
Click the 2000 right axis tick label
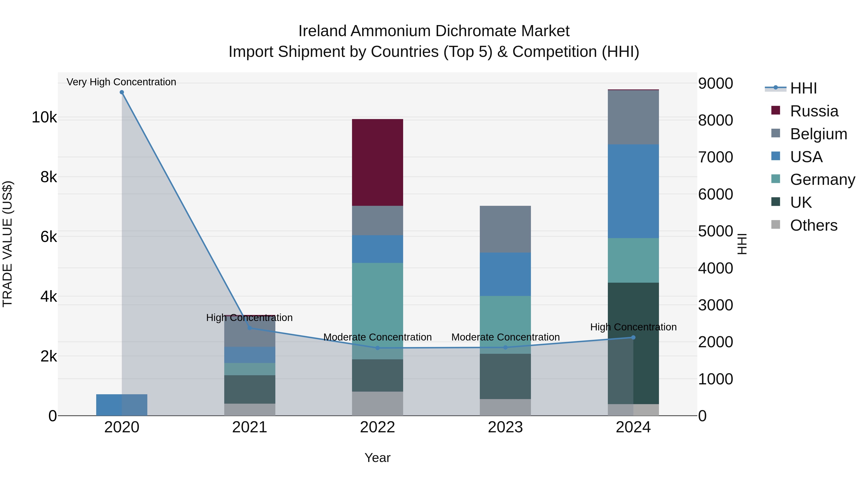click(715, 342)
